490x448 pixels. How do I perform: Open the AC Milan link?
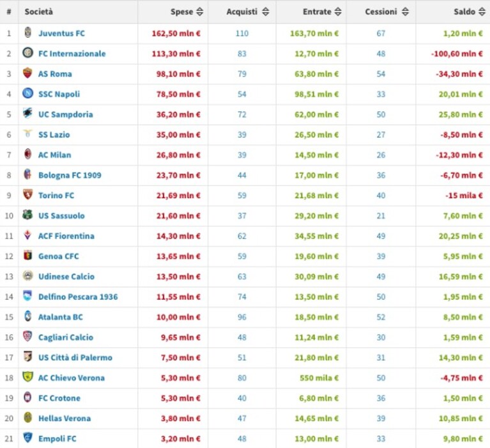tap(55, 155)
